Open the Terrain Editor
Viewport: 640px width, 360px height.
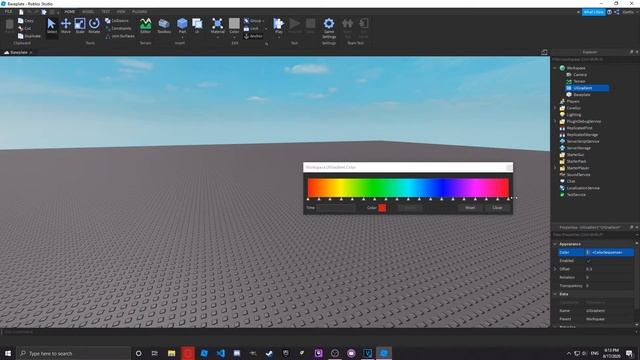[x=145, y=26]
